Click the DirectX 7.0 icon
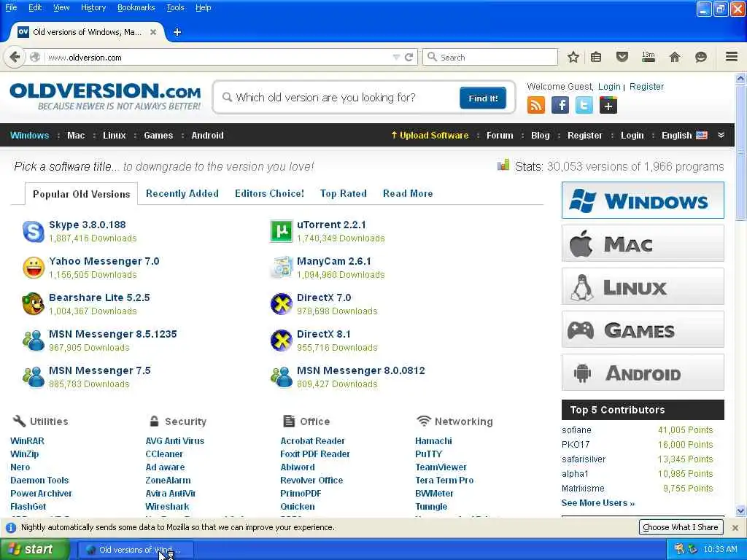 pyautogui.click(x=281, y=304)
